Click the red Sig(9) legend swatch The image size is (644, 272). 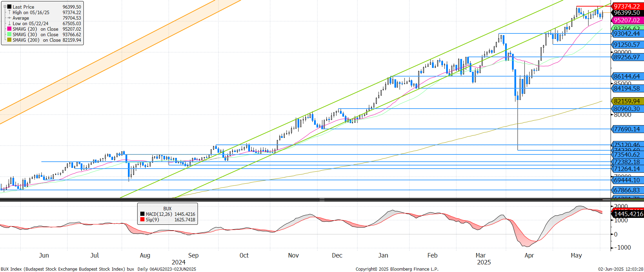pyautogui.click(x=142, y=220)
